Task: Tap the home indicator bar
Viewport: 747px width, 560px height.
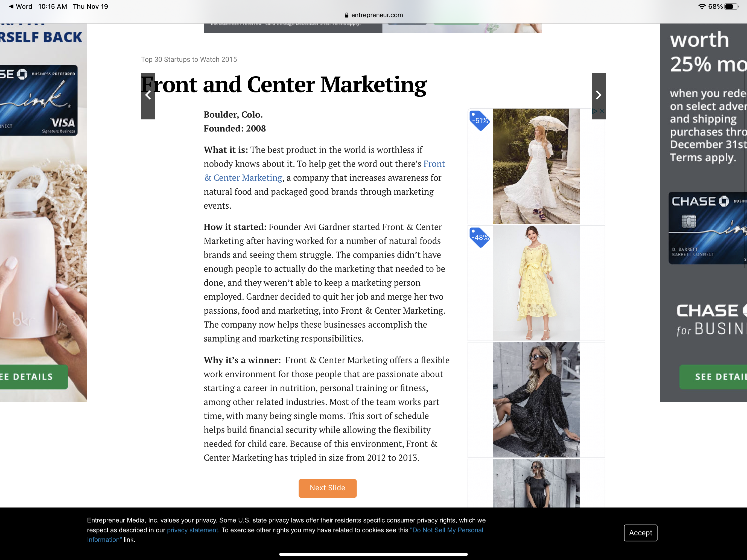Action: click(x=373, y=554)
